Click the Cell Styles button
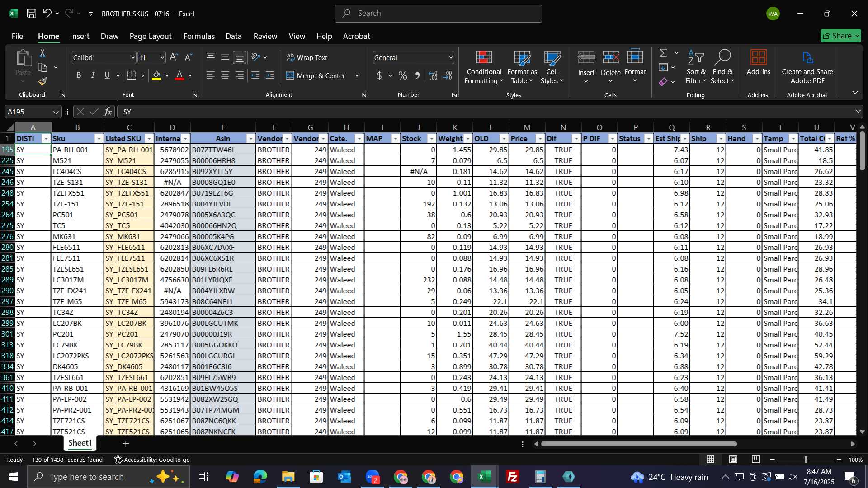 pyautogui.click(x=552, y=67)
